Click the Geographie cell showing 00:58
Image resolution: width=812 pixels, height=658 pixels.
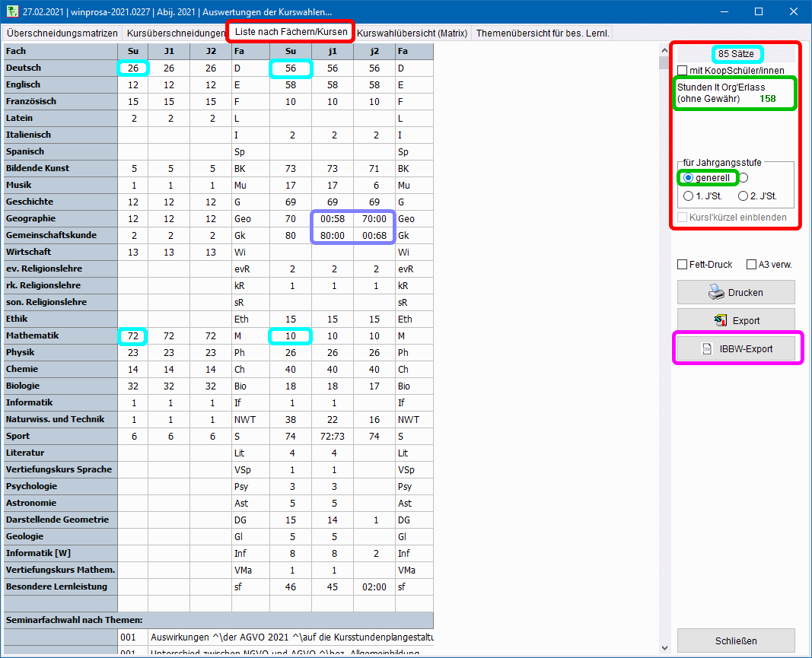(x=333, y=219)
